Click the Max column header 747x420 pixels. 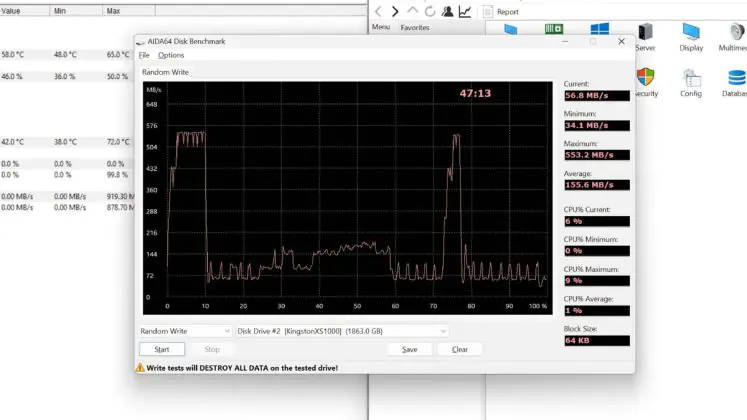pyautogui.click(x=129, y=10)
